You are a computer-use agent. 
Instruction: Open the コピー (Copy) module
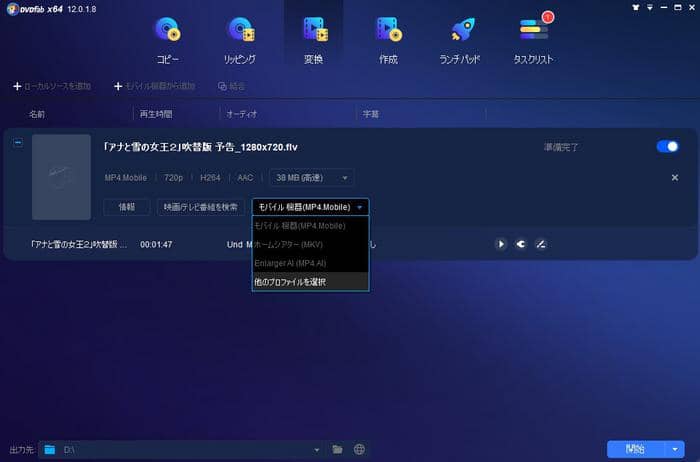click(x=168, y=40)
